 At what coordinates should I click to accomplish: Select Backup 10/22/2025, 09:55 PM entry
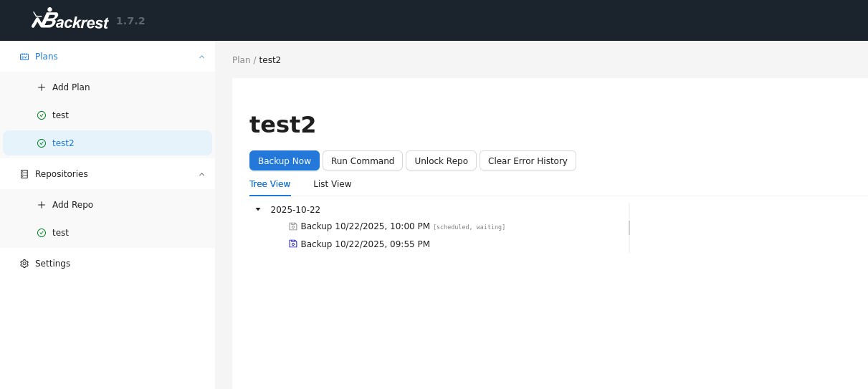pyautogui.click(x=365, y=244)
